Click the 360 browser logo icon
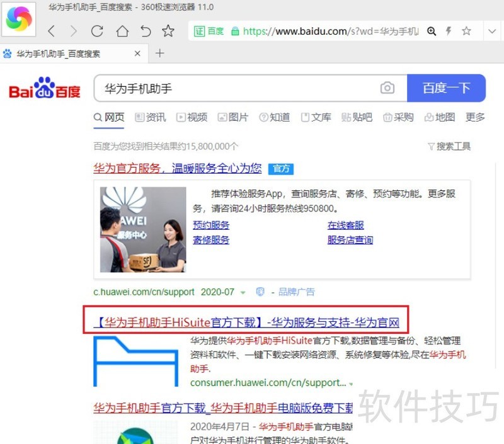The width and height of the screenshot is (504, 444). coord(19,19)
